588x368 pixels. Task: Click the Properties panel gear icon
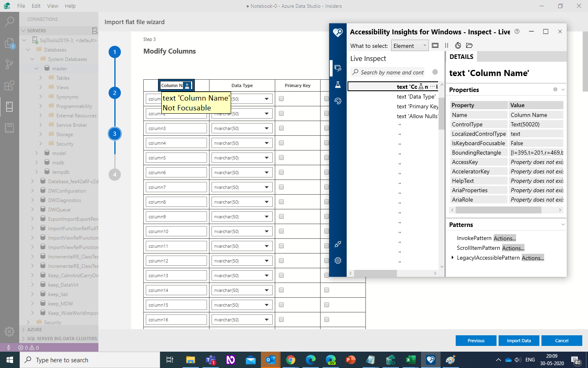pyautogui.click(x=555, y=90)
